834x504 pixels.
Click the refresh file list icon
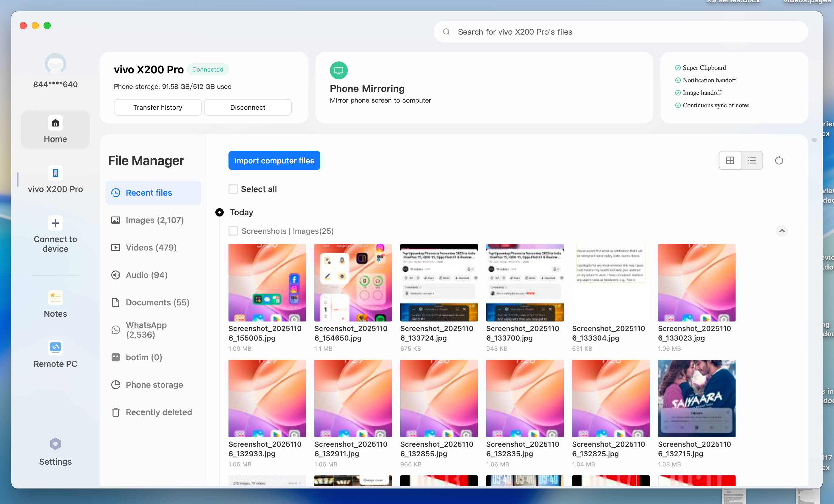coord(779,160)
